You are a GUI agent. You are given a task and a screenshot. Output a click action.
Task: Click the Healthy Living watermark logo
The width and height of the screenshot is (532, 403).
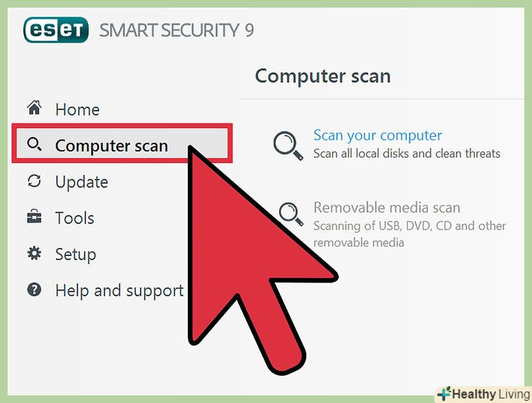(x=484, y=394)
